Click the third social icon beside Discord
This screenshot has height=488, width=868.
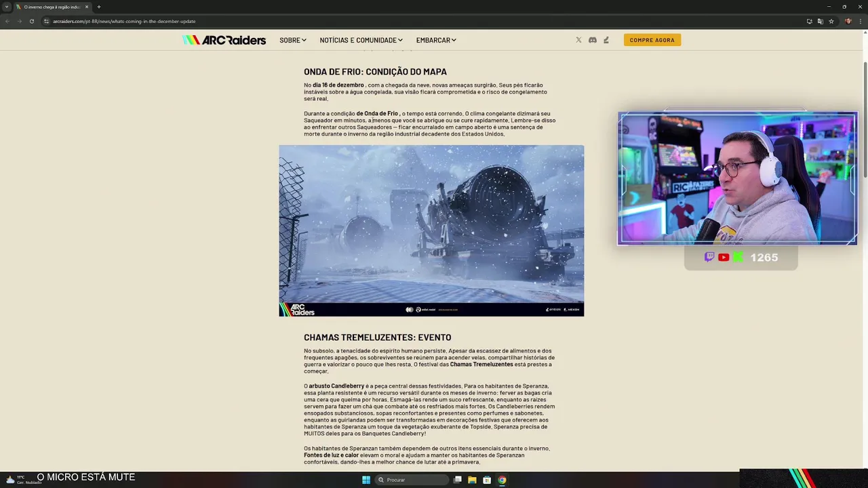606,40
